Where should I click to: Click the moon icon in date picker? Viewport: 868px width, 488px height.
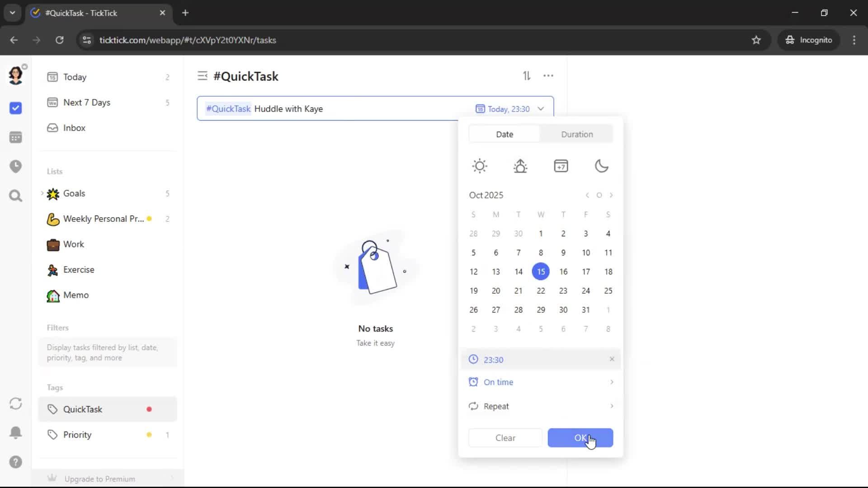(x=601, y=166)
